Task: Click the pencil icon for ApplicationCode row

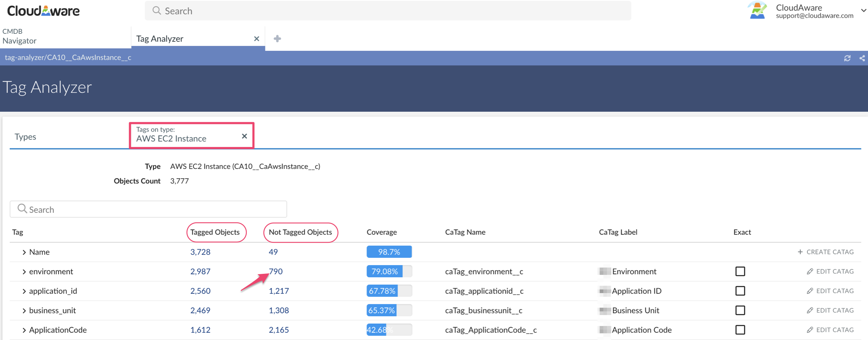Action: [810, 330]
